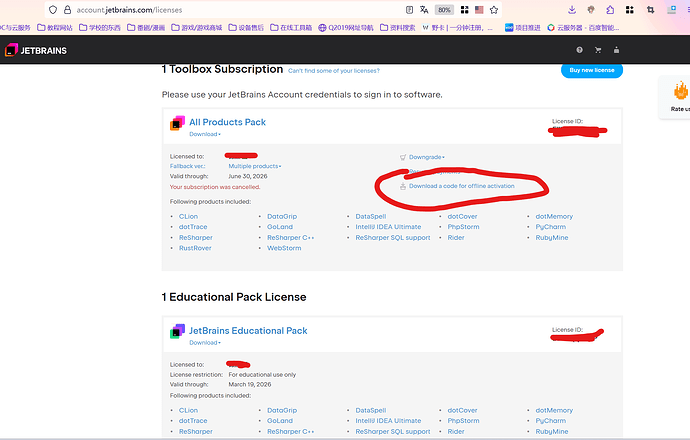Expand the Downgrade dropdown
Screen dimensions: 690x440
[426, 157]
